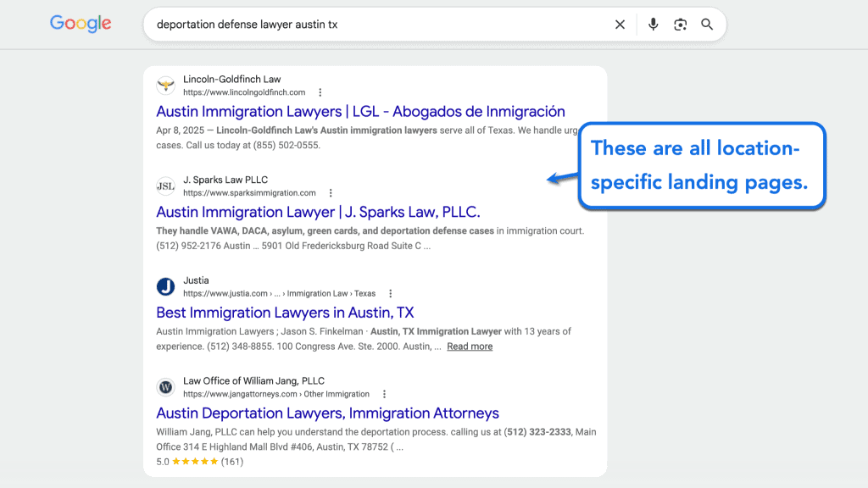868x488 pixels.
Task: Click the Google logo
Action: click(81, 23)
